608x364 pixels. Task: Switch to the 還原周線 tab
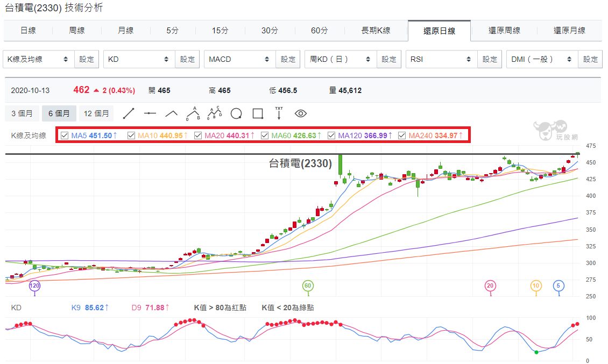pyautogui.click(x=504, y=30)
